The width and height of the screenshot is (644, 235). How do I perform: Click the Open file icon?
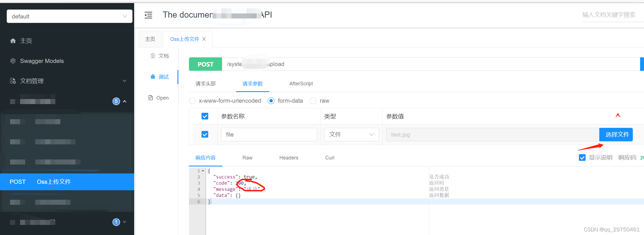[151, 98]
